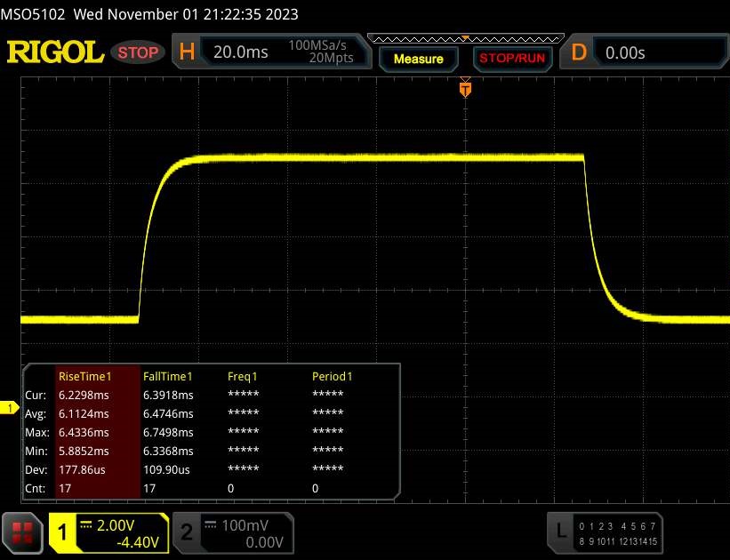The width and height of the screenshot is (730, 560).
Task: Click the orange T trigger position marker
Action: click(464, 89)
